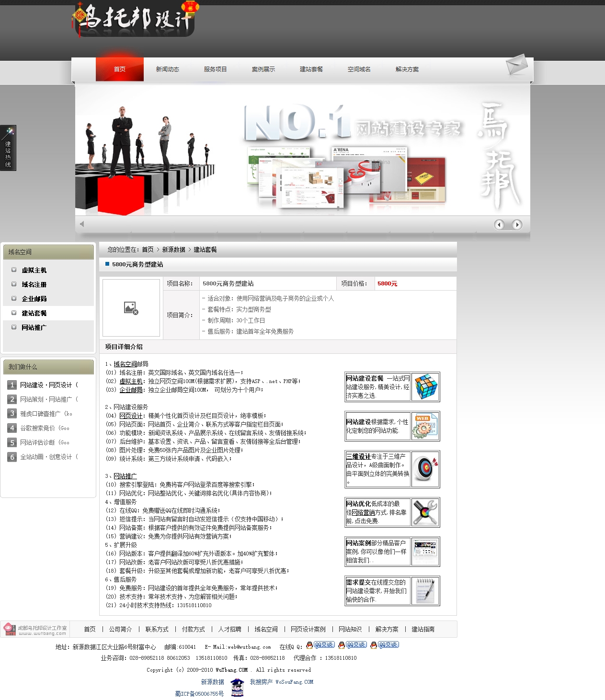Open the 解决方案 navigation tab
This screenshot has height=700, width=605.
407,69
